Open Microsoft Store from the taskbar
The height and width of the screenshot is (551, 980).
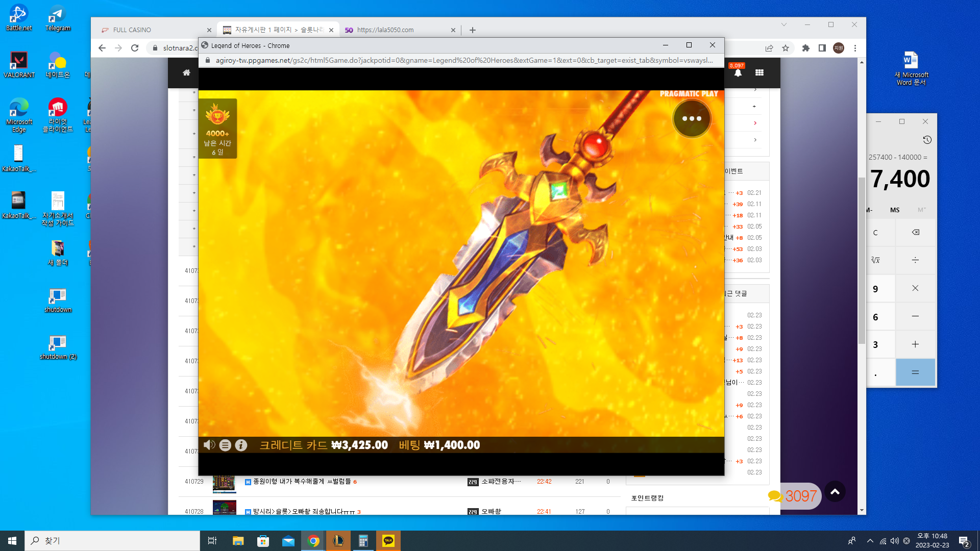[263, 541]
